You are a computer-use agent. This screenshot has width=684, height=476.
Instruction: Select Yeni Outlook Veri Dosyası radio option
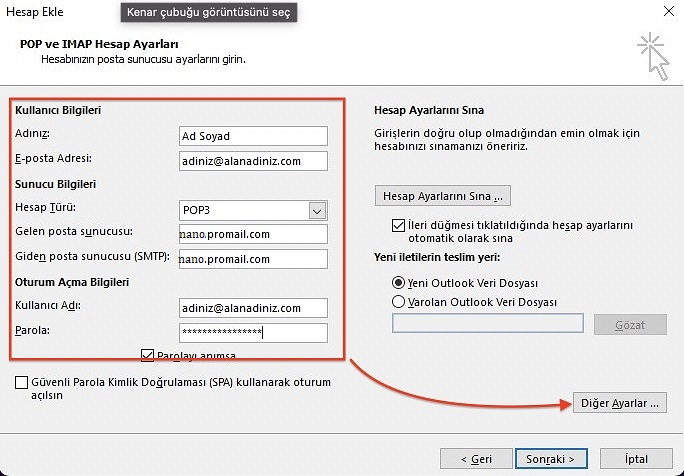point(400,283)
